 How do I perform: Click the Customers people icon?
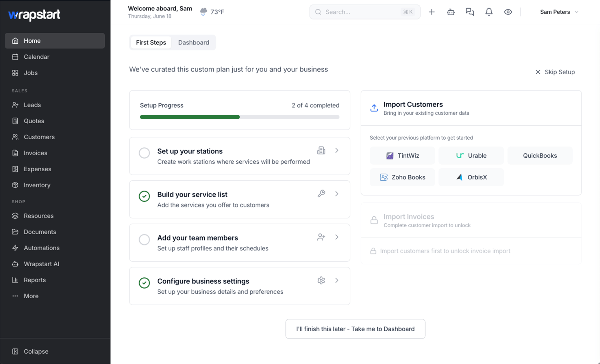coord(15,137)
